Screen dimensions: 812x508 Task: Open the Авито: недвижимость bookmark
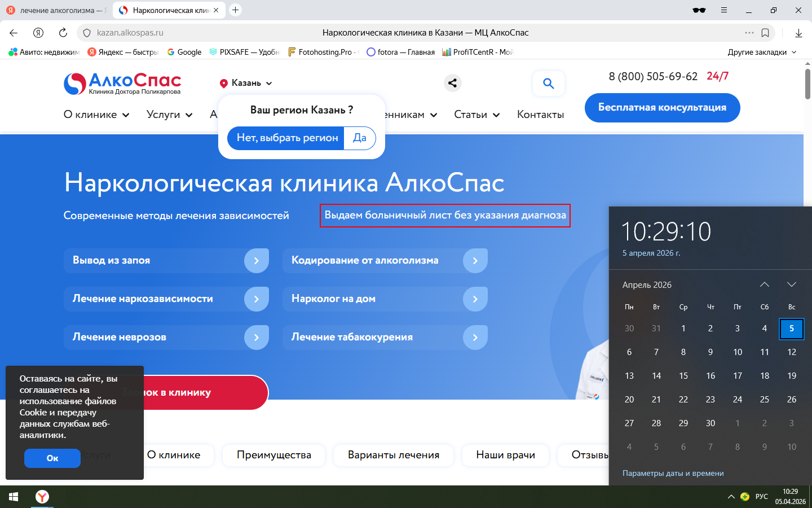[44, 52]
